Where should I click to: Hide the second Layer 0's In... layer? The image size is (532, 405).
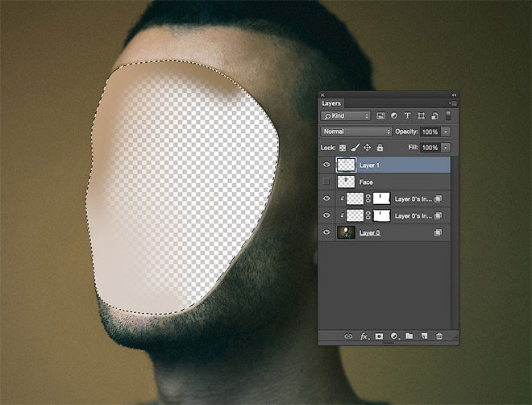point(326,215)
